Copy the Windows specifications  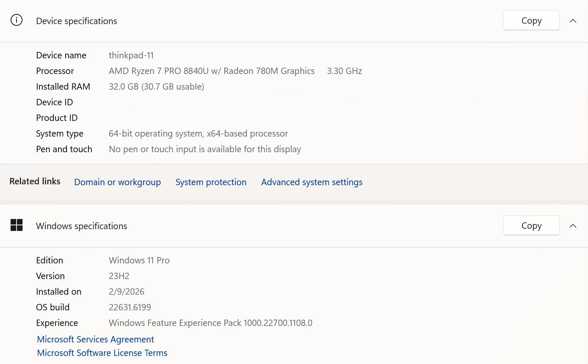coord(531,225)
